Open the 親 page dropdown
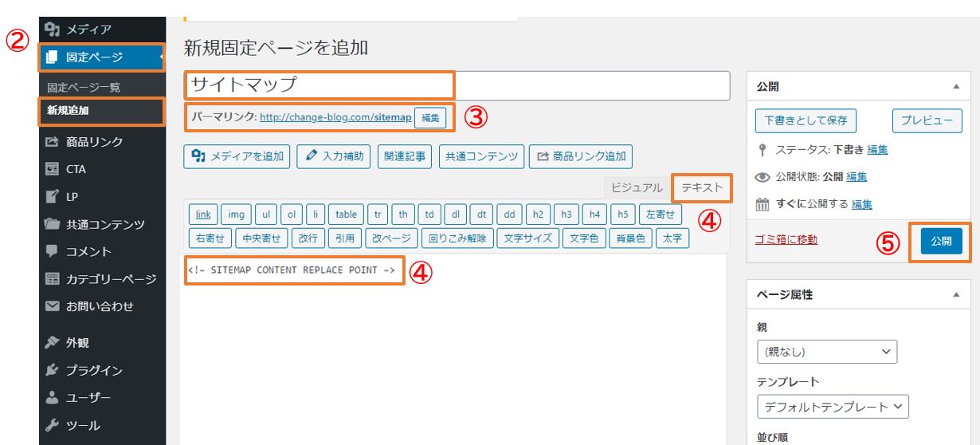 [826, 352]
